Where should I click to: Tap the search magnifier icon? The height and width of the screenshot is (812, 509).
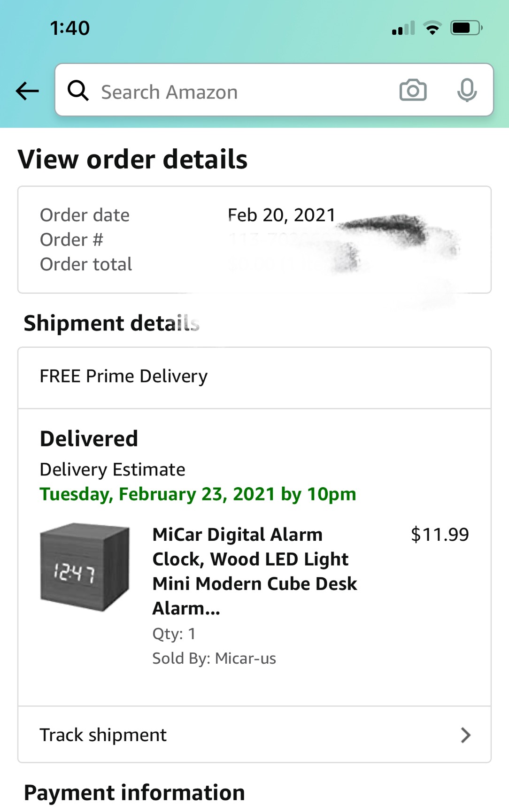(x=78, y=90)
